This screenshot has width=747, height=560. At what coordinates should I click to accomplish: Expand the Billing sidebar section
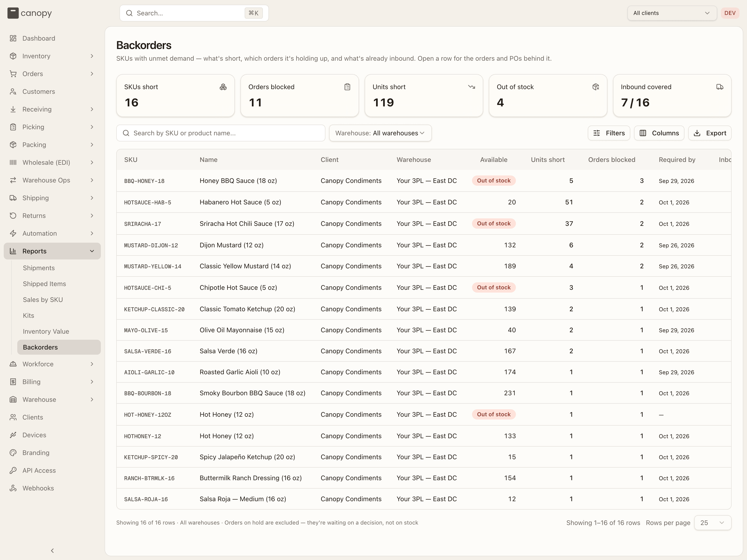tap(52, 382)
